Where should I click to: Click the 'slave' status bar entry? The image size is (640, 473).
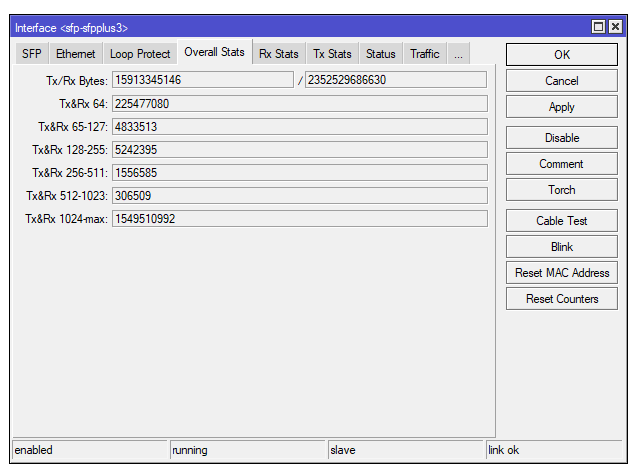(405, 450)
